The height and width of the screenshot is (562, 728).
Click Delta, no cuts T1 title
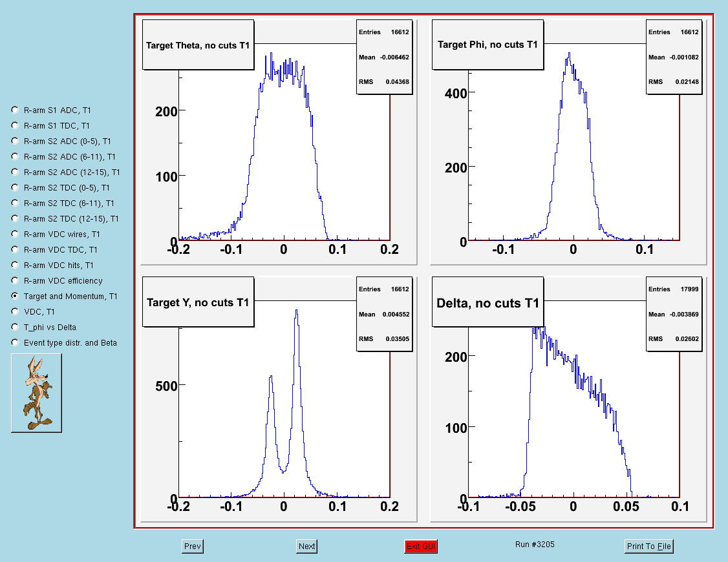point(487,303)
